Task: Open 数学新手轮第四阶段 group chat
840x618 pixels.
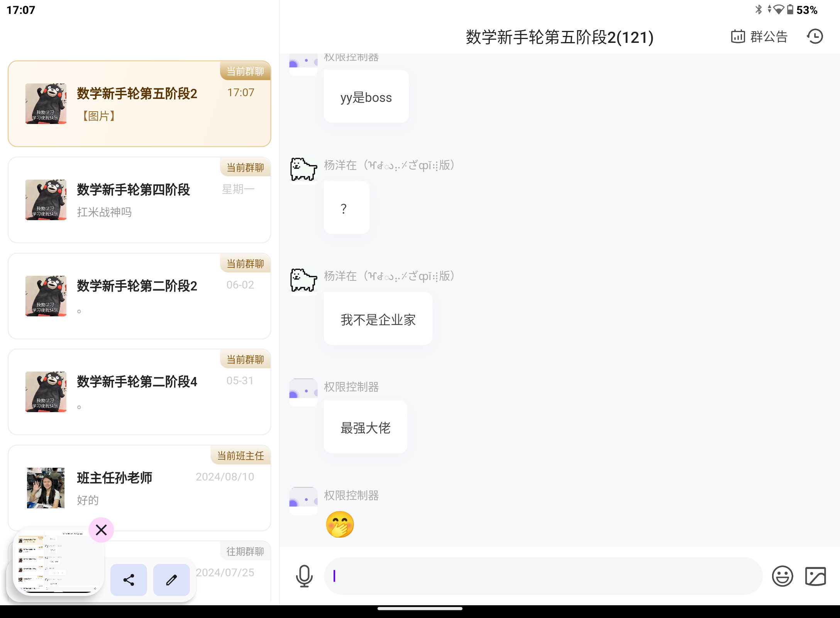Action: pyautogui.click(x=139, y=200)
